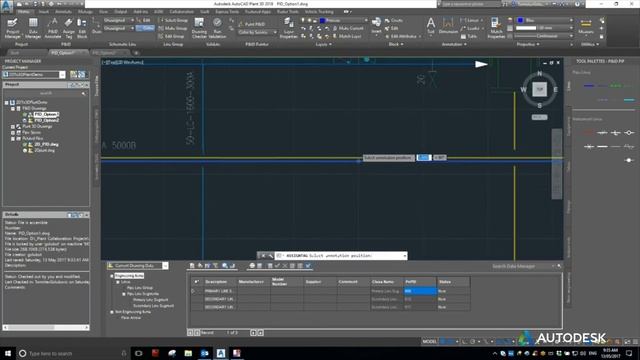Open Layer Properties in the ribbon
Image resolution: width=640 pixels, height=360 pixels.
(x=289, y=28)
